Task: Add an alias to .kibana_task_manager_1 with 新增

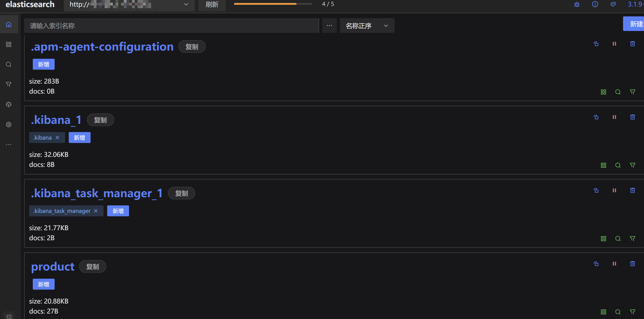Action: click(118, 211)
